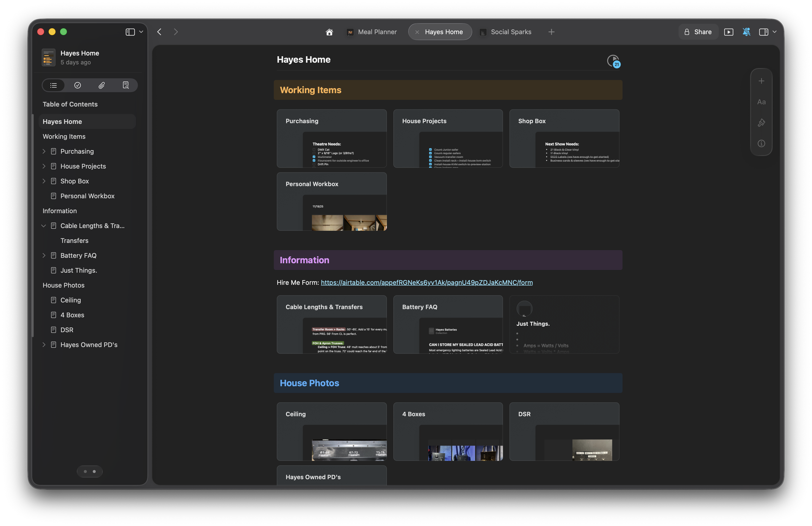This screenshot has width=812, height=526.
Task: Jump to House Photos in contents
Action: [63, 285]
